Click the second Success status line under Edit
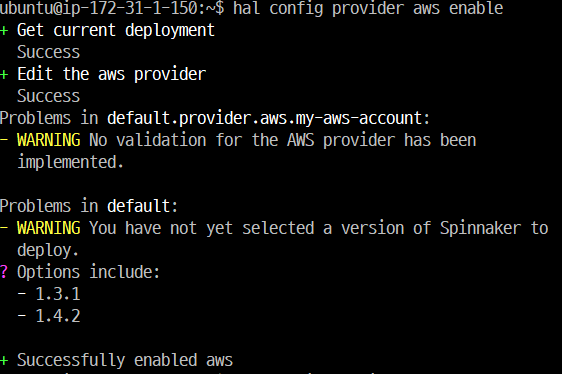Viewport: 562px width, 374px height. click(x=49, y=96)
